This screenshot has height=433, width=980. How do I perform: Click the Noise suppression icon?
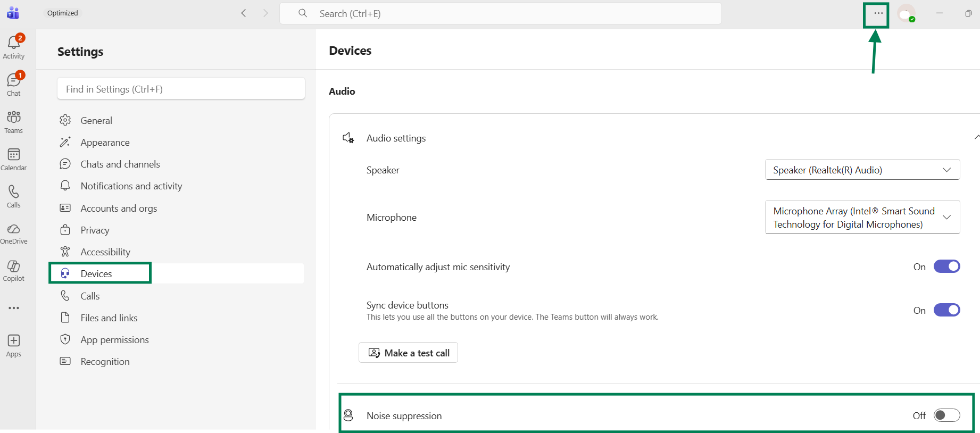click(x=348, y=415)
